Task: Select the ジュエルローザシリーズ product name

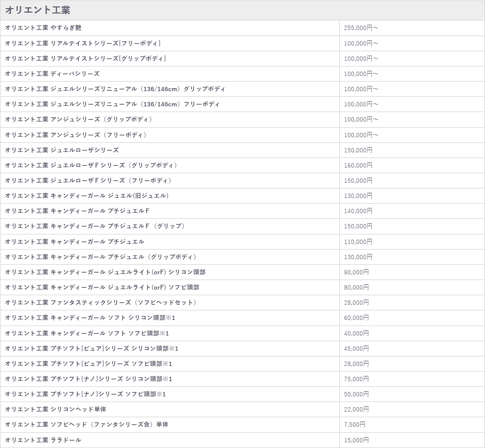Action: point(62,150)
